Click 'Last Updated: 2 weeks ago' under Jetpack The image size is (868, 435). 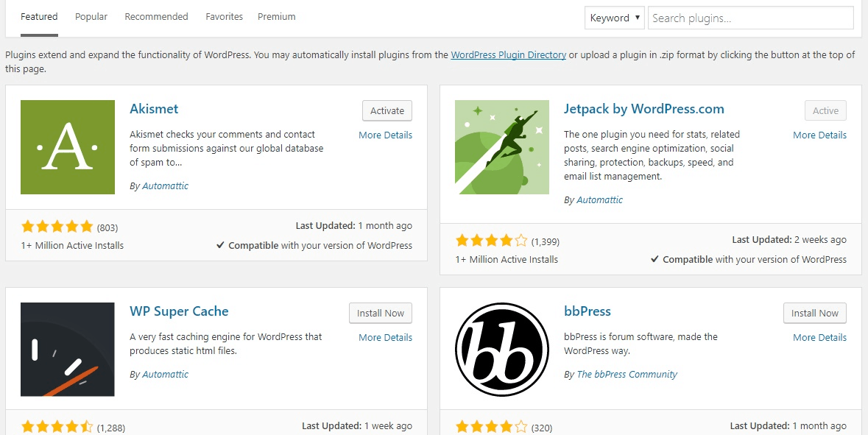(x=789, y=240)
